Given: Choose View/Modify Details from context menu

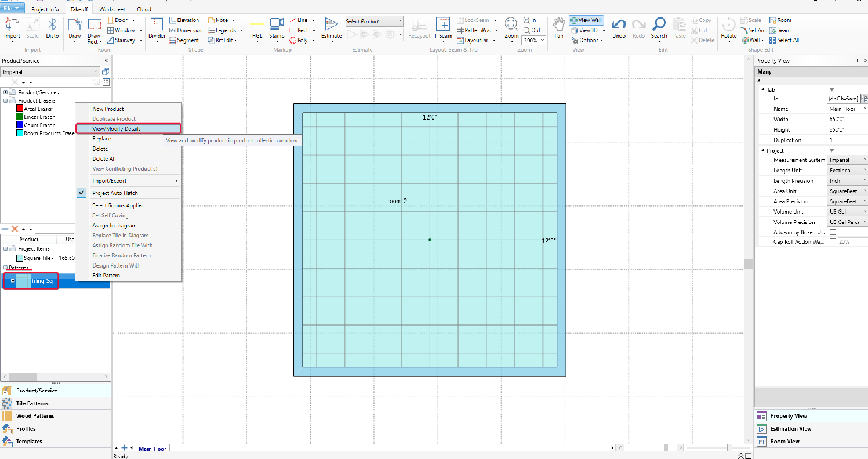Looking at the screenshot, I should (128, 128).
